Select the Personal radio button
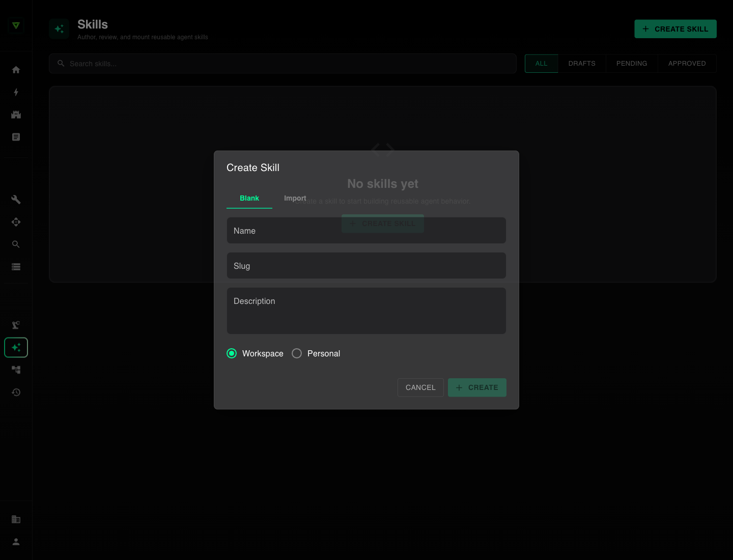Image resolution: width=733 pixels, height=560 pixels. tap(297, 353)
